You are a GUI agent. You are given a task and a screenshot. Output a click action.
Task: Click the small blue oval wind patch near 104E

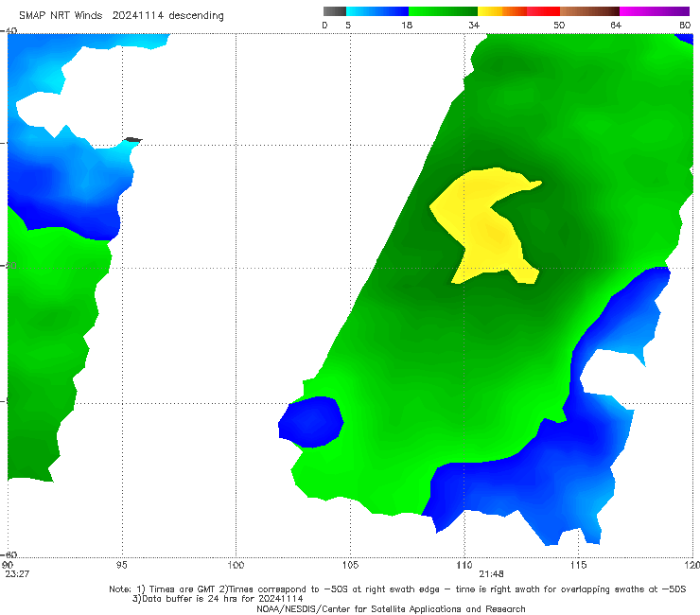pos(310,422)
